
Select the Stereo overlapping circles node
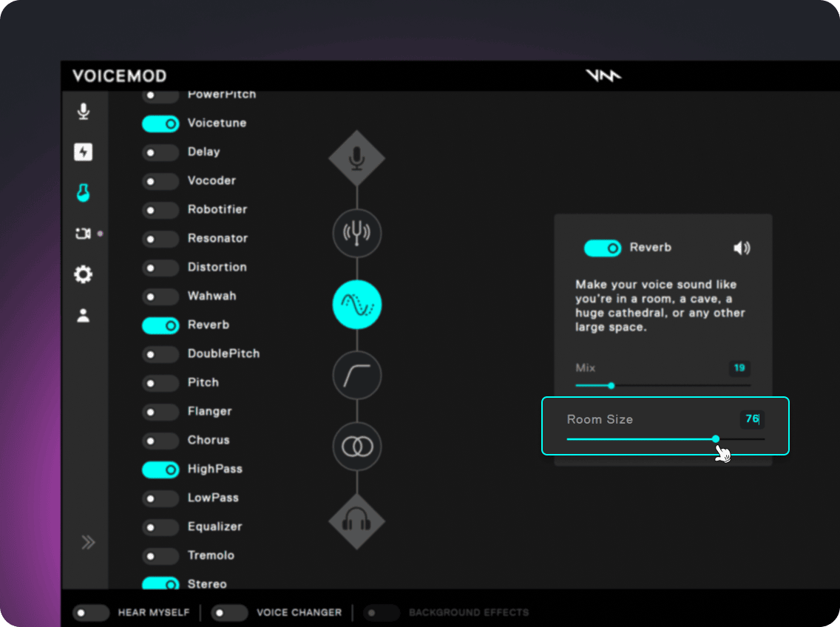[357, 447]
